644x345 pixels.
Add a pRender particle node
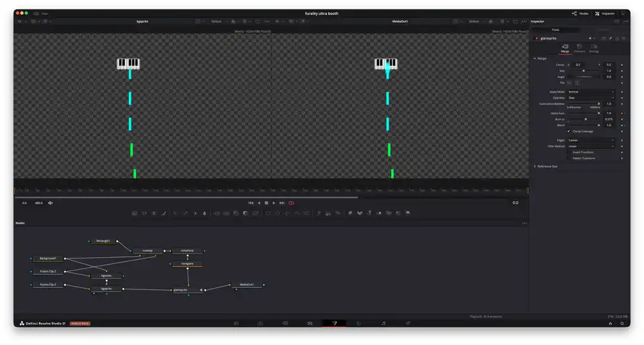tap(338, 213)
